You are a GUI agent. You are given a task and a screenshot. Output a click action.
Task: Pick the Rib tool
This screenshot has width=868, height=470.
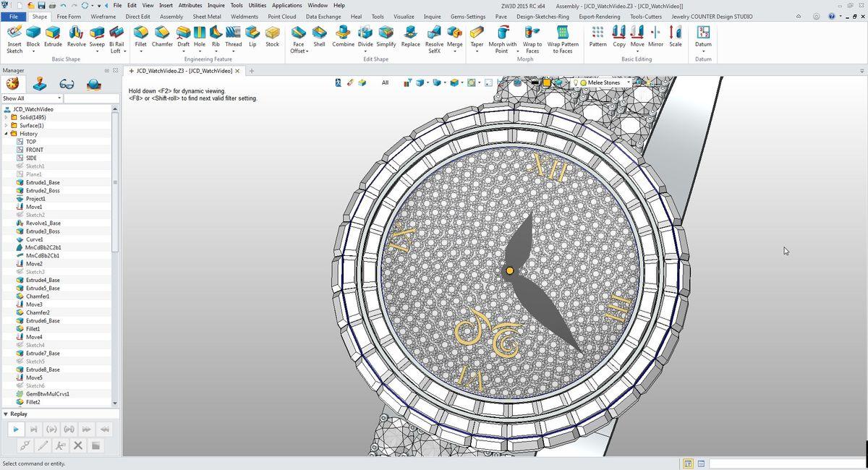click(216, 38)
